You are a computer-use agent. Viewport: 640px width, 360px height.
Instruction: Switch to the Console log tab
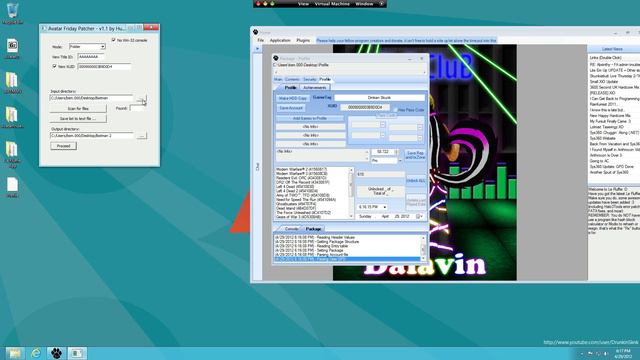pyautogui.click(x=291, y=229)
